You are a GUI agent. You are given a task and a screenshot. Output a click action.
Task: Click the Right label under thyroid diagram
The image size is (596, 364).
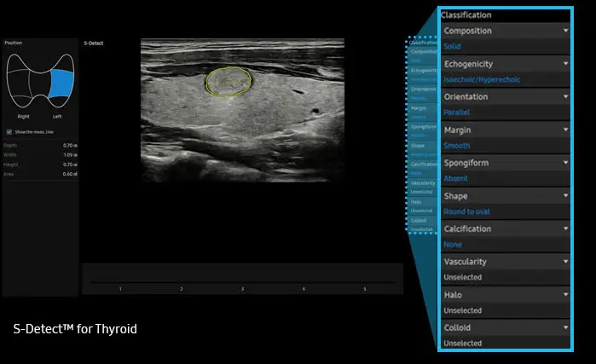(23, 116)
